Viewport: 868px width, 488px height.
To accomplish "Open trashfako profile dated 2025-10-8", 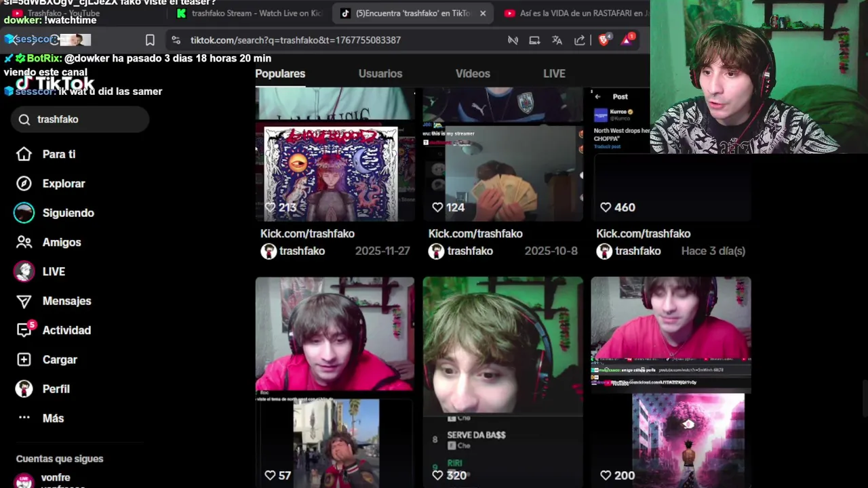I will (470, 251).
